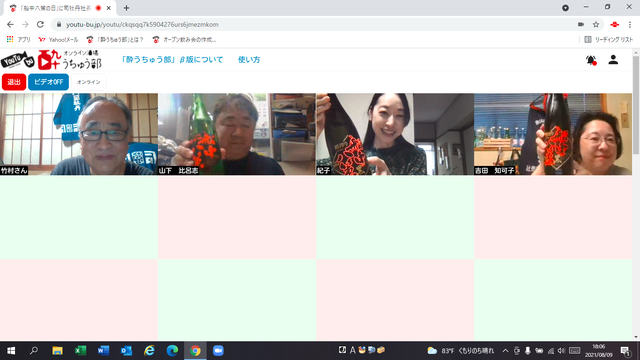640x360 pixels.
Task: Select 山下 比呂志 video tile
Action: (237, 134)
